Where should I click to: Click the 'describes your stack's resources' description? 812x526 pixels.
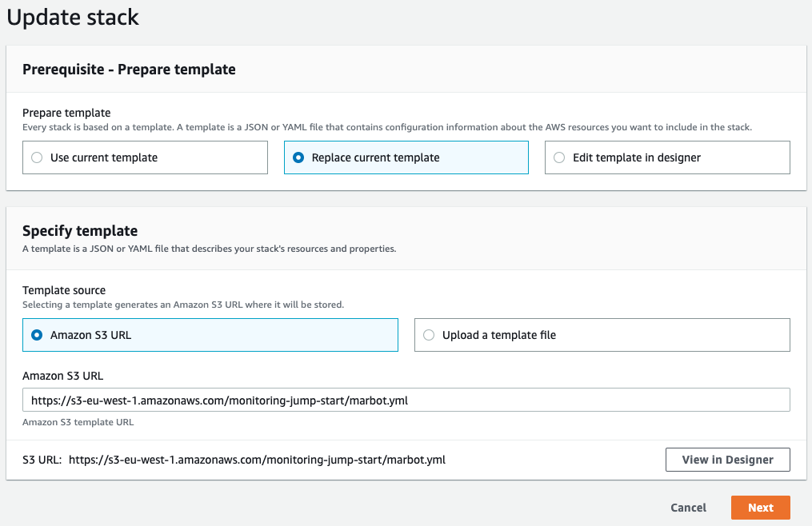(x=209, y=249)
